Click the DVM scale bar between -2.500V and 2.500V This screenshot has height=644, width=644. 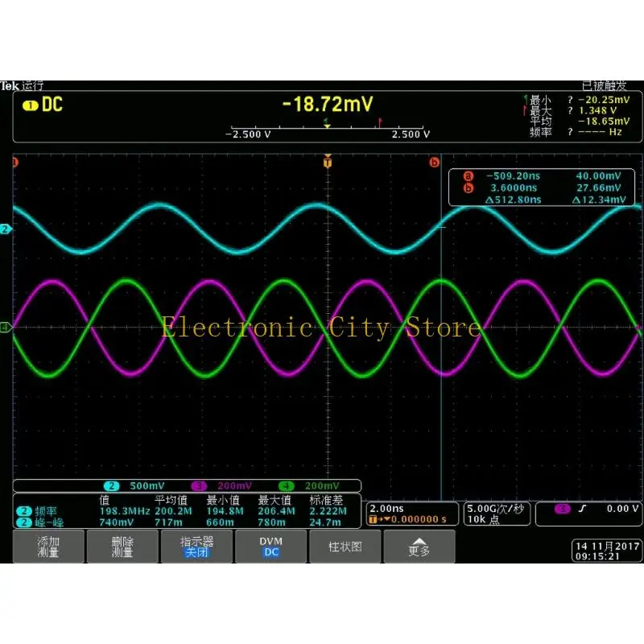pos(325,129)
